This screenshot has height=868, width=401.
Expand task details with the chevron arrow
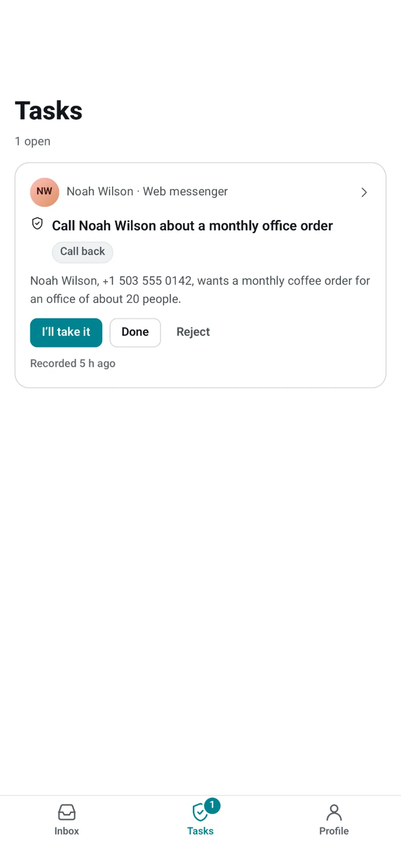point(364,192)
